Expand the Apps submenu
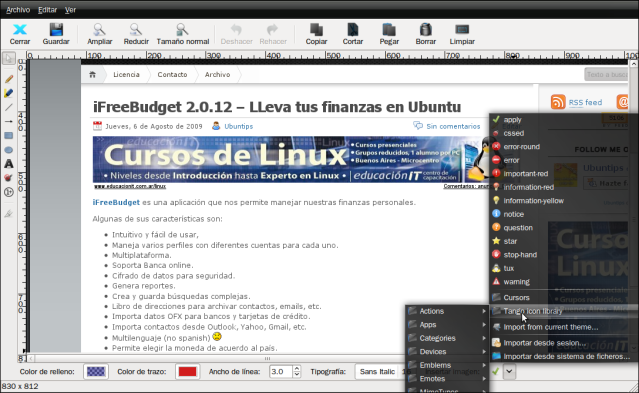Viewport: 639px width, 393px height. pos(447,325)
